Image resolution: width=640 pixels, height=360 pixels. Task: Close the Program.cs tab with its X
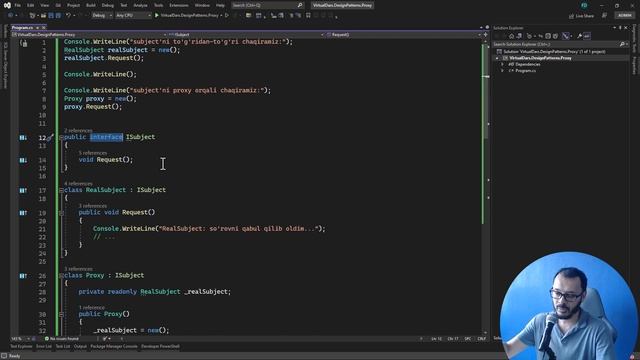43,28
